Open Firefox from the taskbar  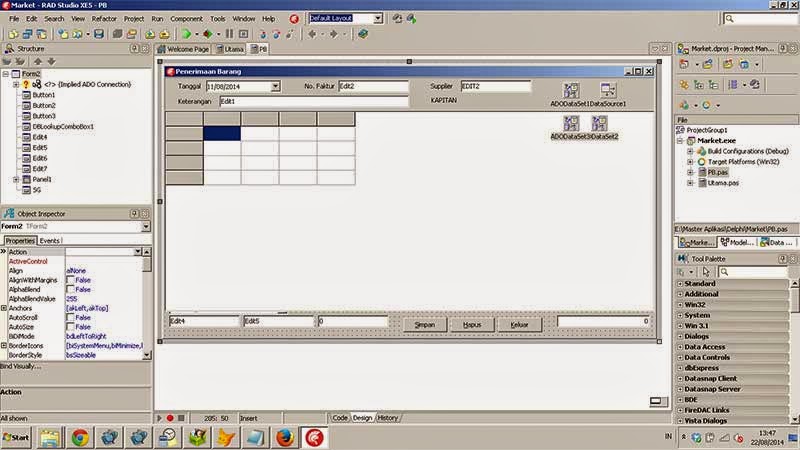pos(285,438)
